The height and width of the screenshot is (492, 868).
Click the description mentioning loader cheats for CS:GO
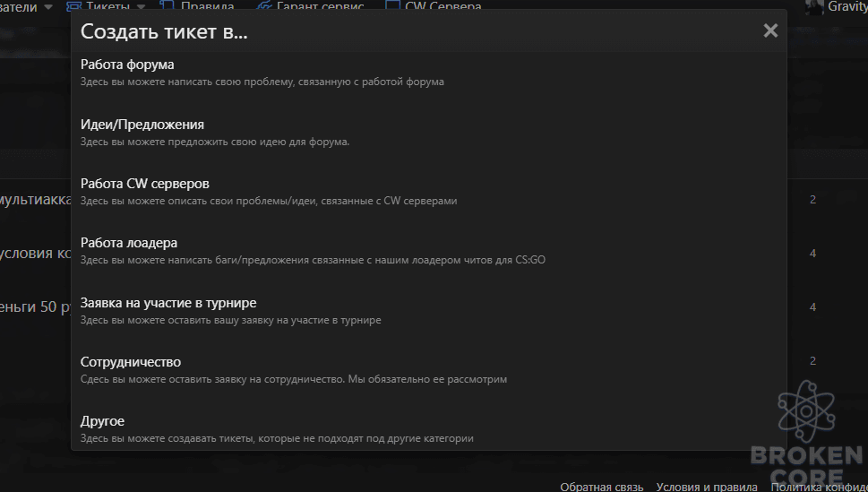313,260
